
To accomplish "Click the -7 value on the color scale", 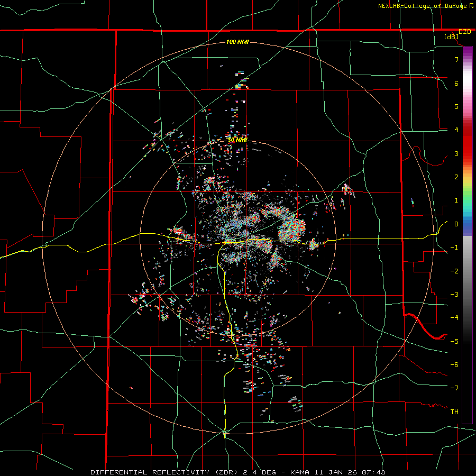I will (454, 388).
